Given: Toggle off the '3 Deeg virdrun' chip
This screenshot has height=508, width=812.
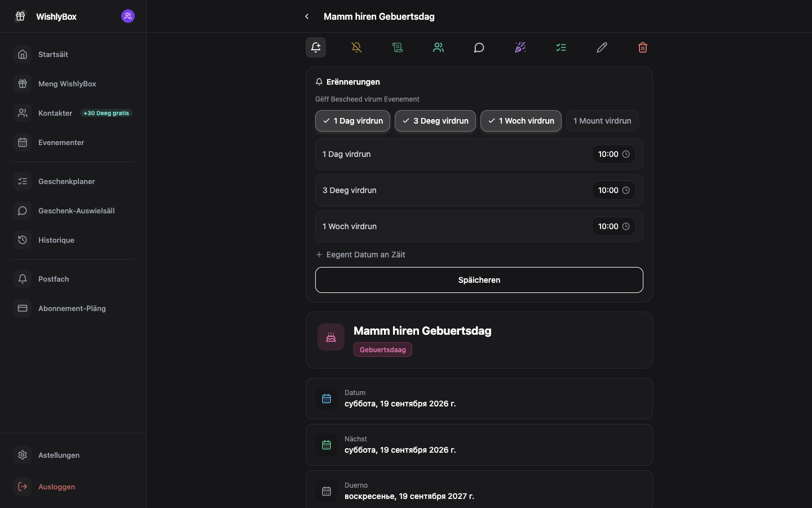Looking at the screenshot, I should [x=435, y=121].
